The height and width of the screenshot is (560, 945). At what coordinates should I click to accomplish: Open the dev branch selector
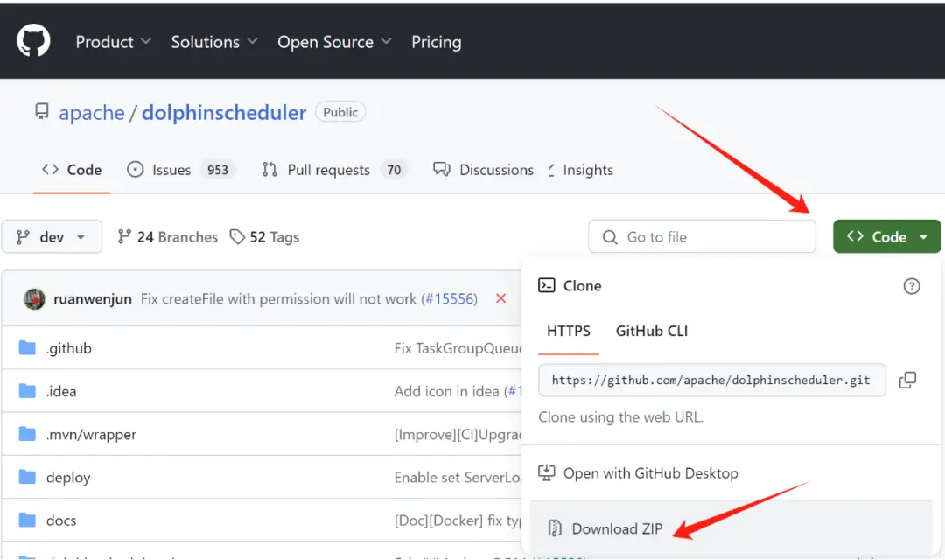point(52,237)
